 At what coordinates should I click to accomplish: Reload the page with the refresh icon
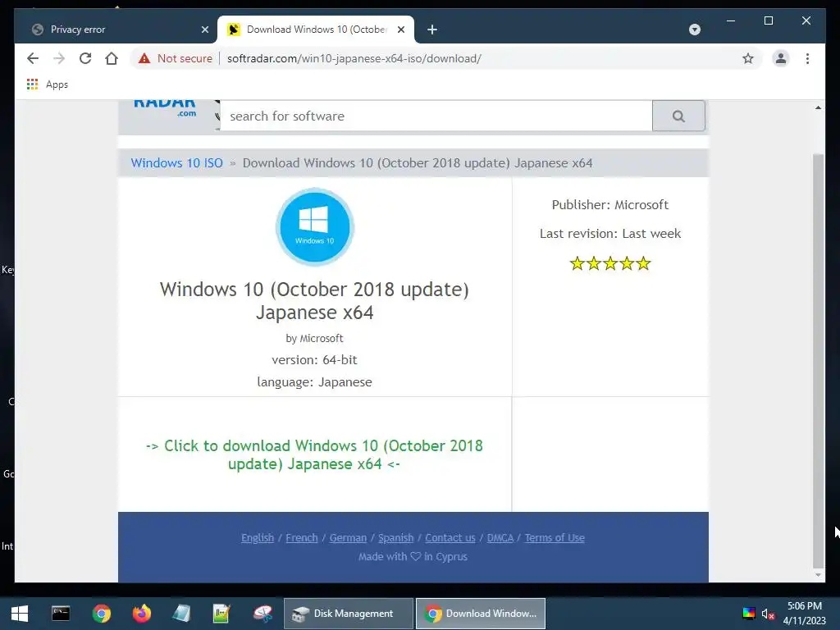[85, 58]
